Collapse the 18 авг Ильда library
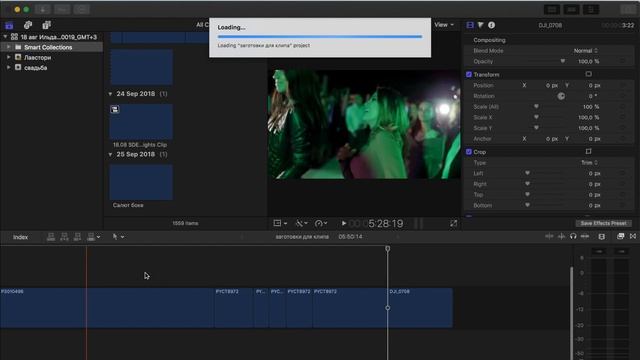 5,37
